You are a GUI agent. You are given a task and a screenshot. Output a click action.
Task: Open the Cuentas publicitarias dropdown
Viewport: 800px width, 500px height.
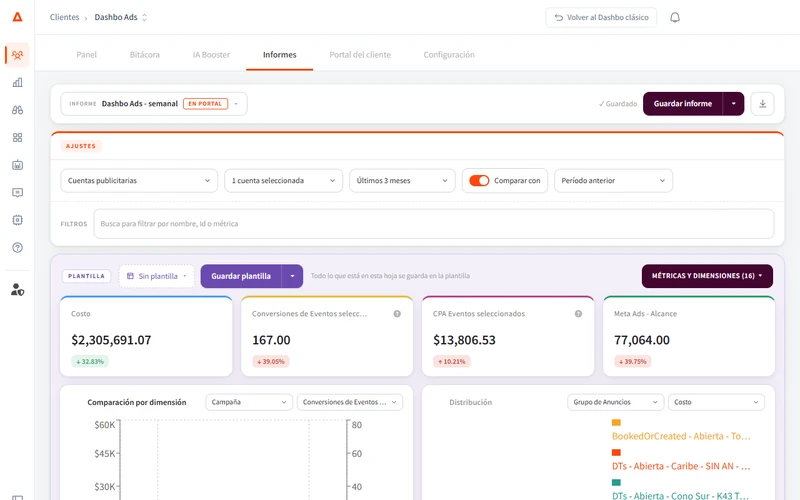(x=139, y=181)
